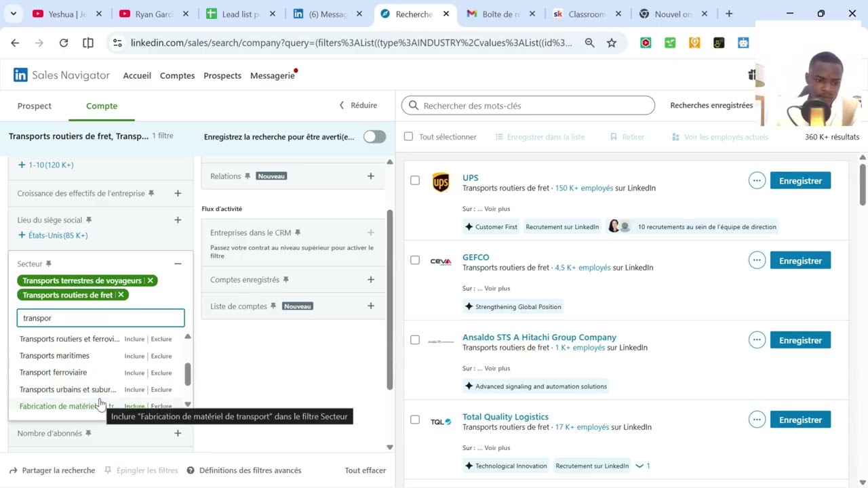
Task: Click the split view browser icon
Action: [x=88, y=43]
